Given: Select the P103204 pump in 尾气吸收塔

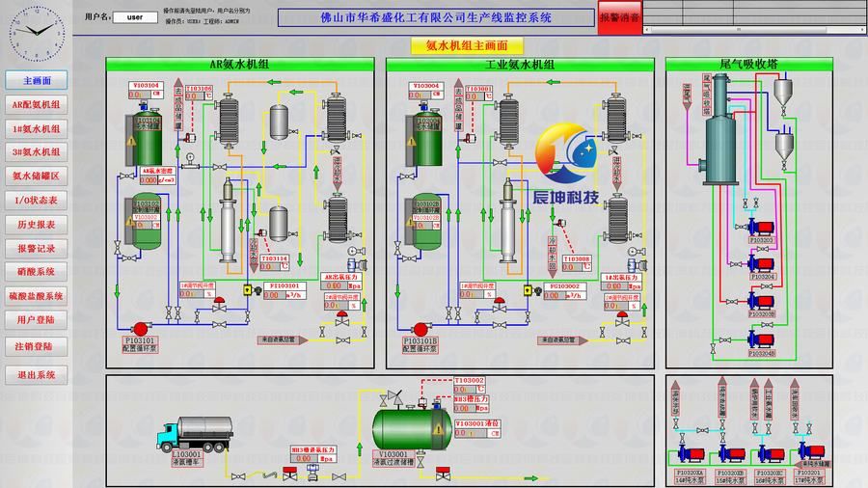Looking at the screenshot, I should [761, 264].
